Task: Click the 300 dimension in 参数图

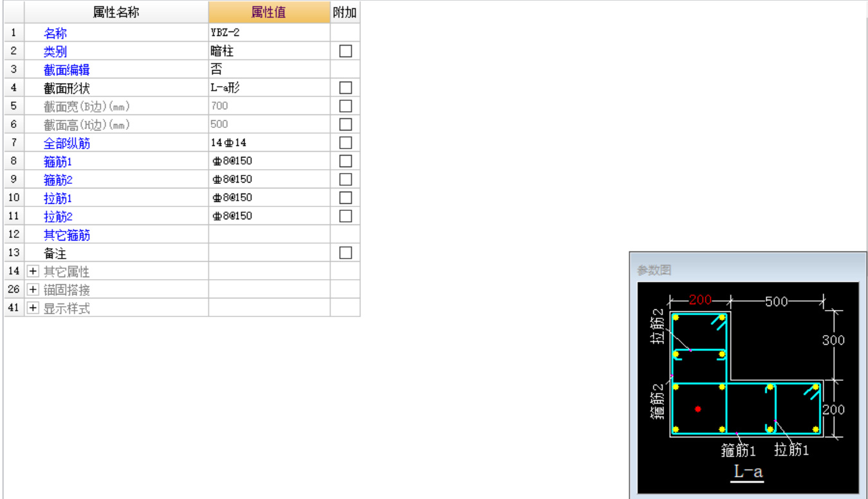Action: point(833,341)
